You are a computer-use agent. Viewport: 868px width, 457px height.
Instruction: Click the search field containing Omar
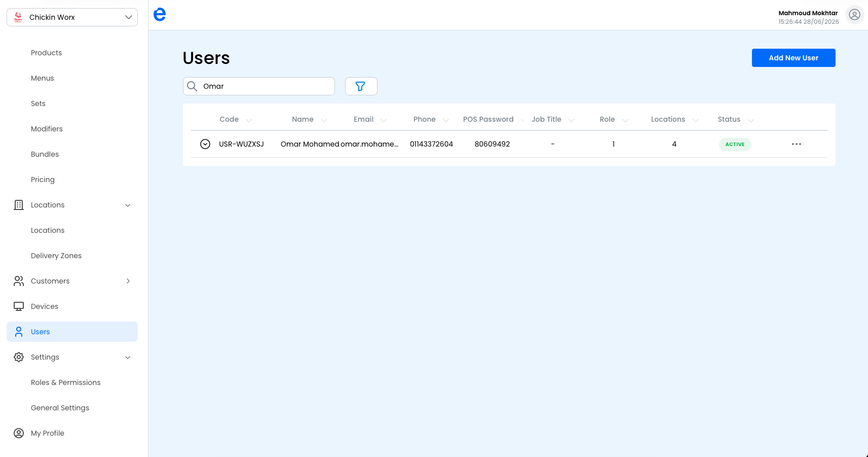click(x=259, y=86)
